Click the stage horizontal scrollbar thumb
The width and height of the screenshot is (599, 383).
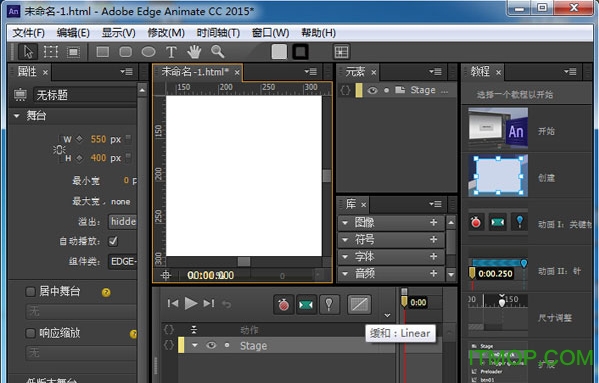(x=244, y=262)
